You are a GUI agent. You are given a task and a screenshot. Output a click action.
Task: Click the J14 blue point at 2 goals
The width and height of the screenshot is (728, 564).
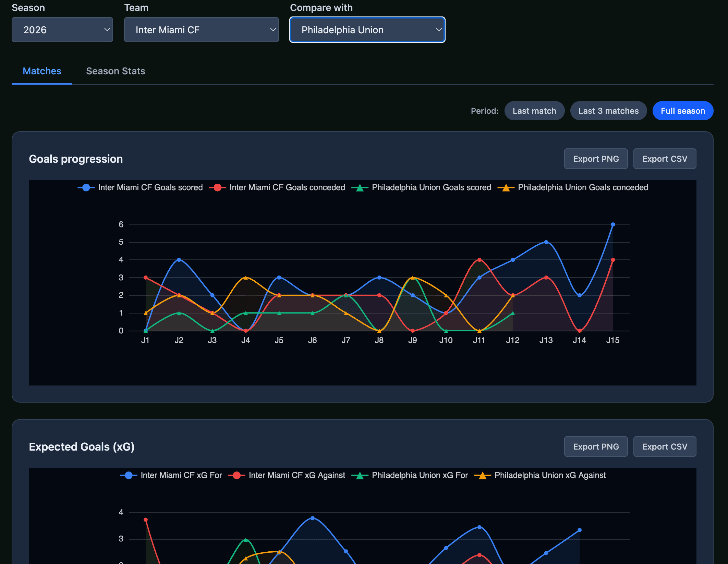[x=579, y=295]
